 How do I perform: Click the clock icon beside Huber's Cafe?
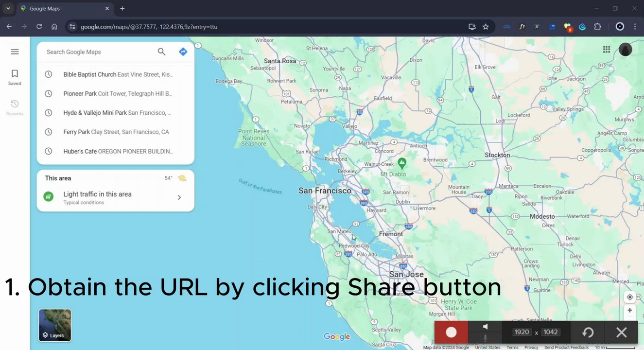coord(49,152)
